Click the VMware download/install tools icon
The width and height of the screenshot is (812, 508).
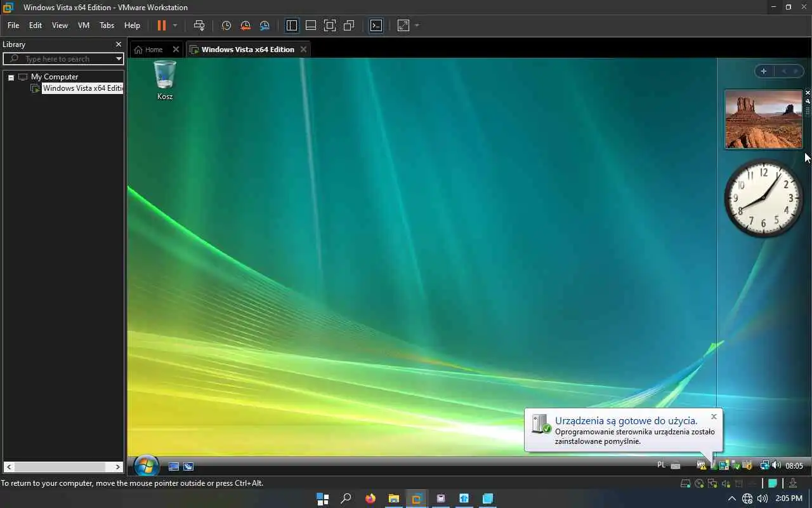tap(793, 484)
